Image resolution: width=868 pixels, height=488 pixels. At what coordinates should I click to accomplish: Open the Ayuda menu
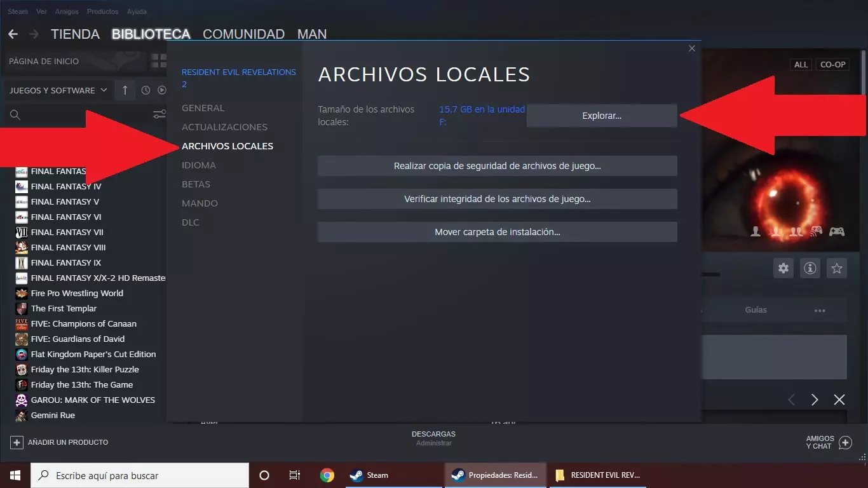pos(137,11)
